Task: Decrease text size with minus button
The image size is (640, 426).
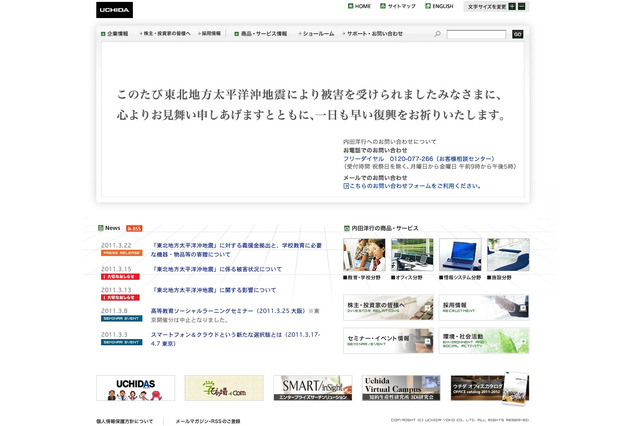Action: tap(522, 7)
